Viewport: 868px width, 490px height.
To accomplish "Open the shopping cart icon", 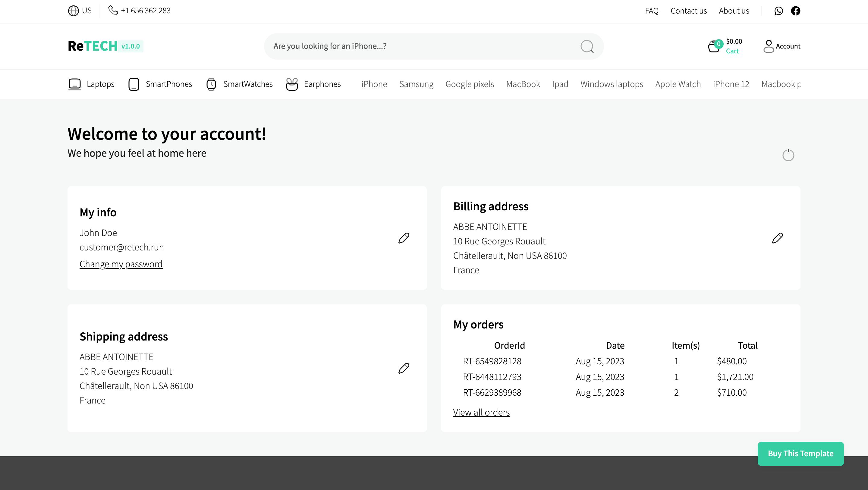I will pos(714,46).
